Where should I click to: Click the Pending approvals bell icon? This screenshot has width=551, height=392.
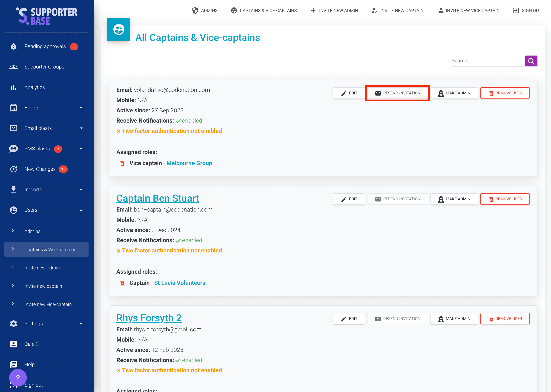(14, 46)
